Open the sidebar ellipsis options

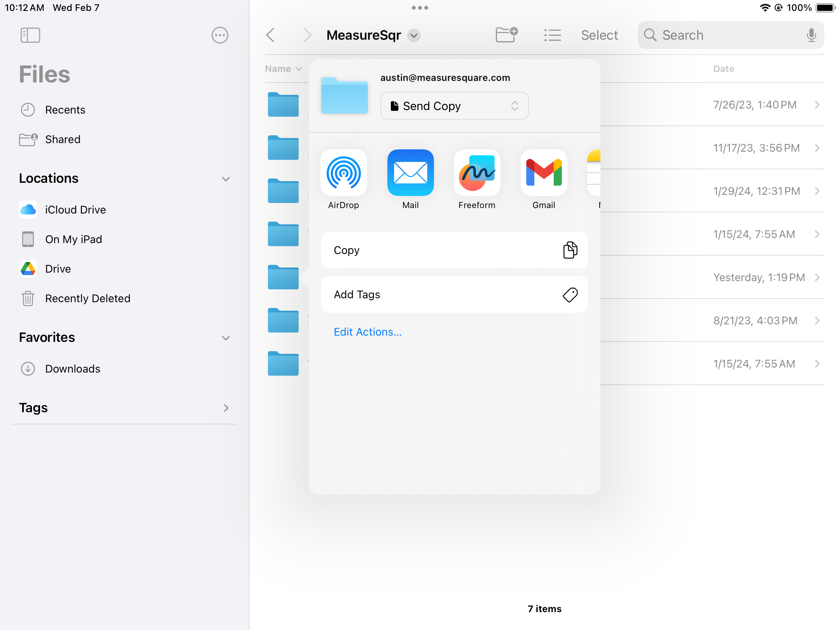click(x=220, y=35)
